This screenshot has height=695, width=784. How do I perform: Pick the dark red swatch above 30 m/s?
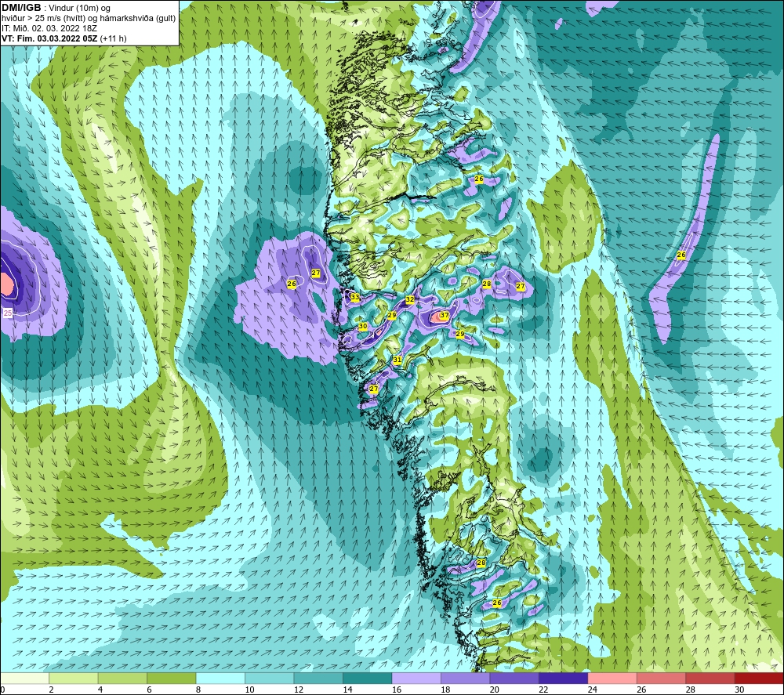(760, 678)
